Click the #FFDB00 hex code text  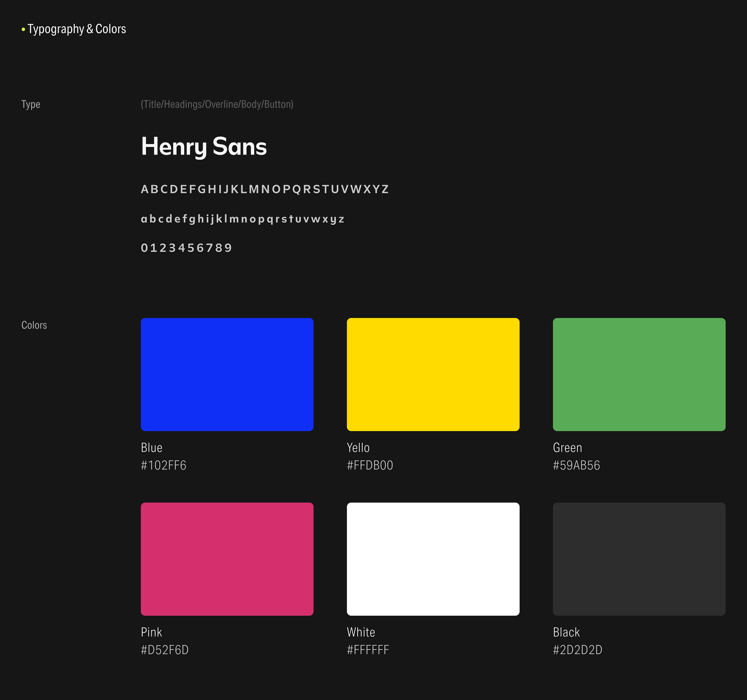[x=370, y=465]
